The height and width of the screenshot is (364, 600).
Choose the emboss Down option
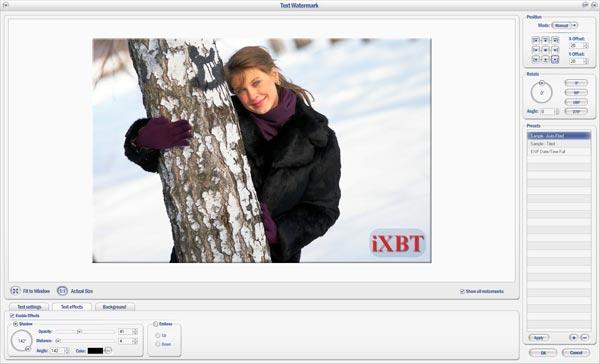(x=158, y=344)
